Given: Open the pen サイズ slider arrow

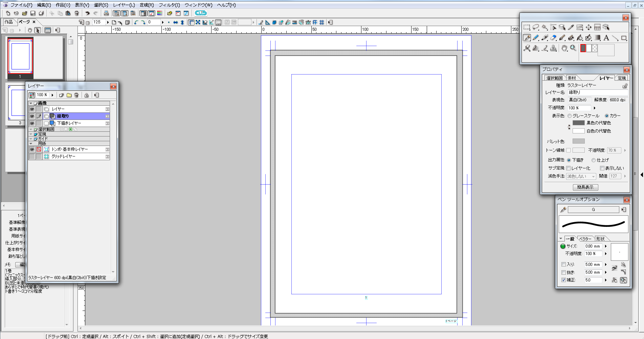Looking at the screenshot, I should coord(606,246).
